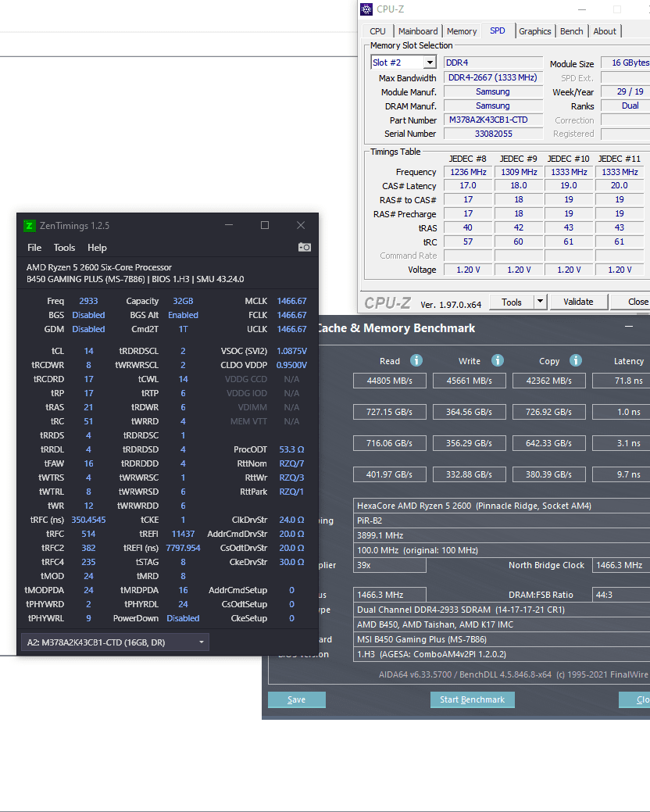650x812 pixels.
Task: Open the Tools menu in ZenTimings
Action: [64, 248]
